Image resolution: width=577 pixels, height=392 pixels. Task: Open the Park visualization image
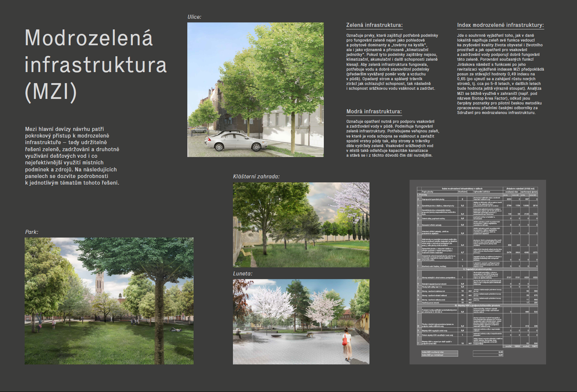[x=109, y=301]
